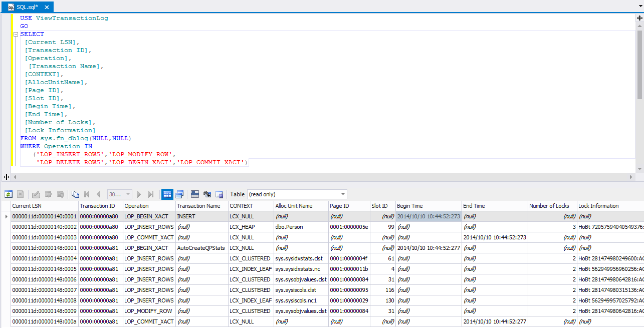Screen dimensions: 644x328
Task: Sort by Transaction ID column header
Action: [100, 206]
